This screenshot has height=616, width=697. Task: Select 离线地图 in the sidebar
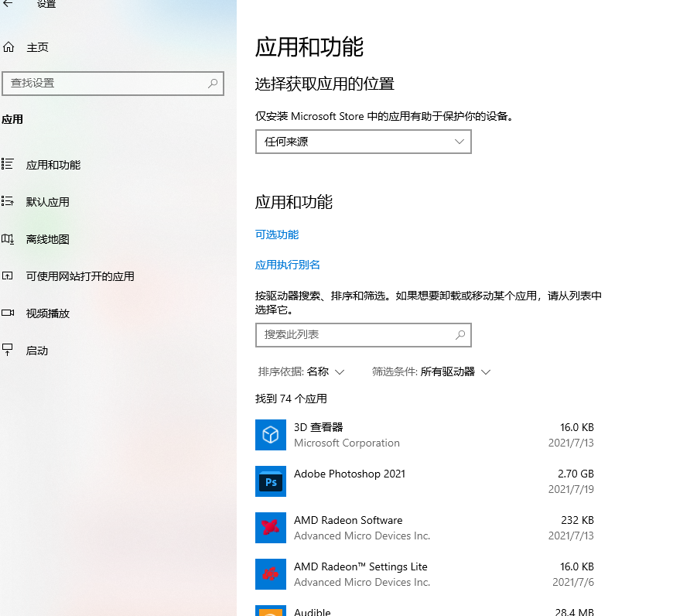(x=47, y=239)
